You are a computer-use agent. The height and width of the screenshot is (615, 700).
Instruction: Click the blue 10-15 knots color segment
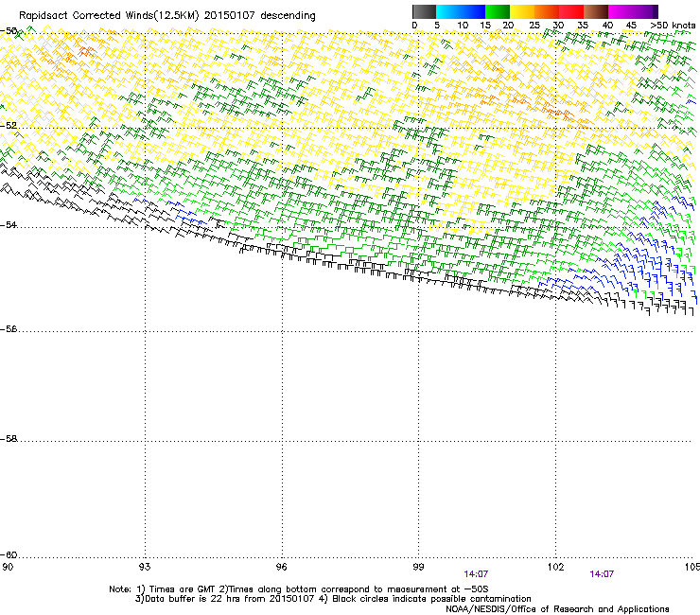[x=473, y=11]
